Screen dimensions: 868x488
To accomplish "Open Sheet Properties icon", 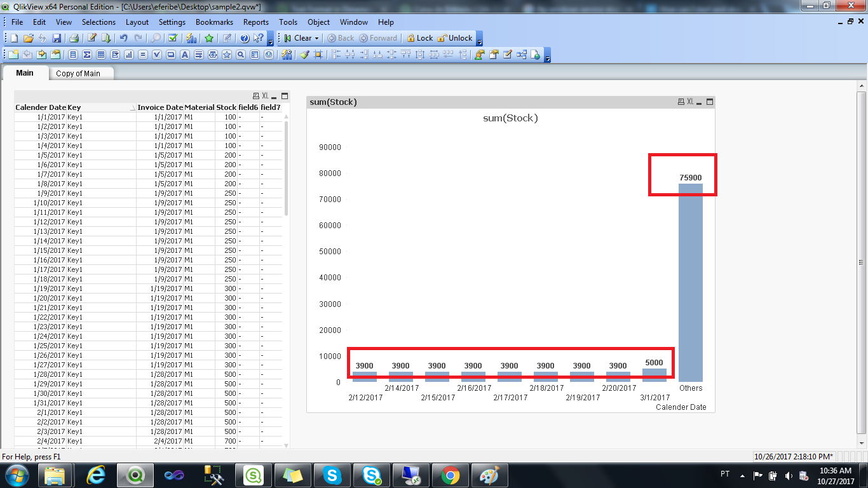I will [55, 55].
